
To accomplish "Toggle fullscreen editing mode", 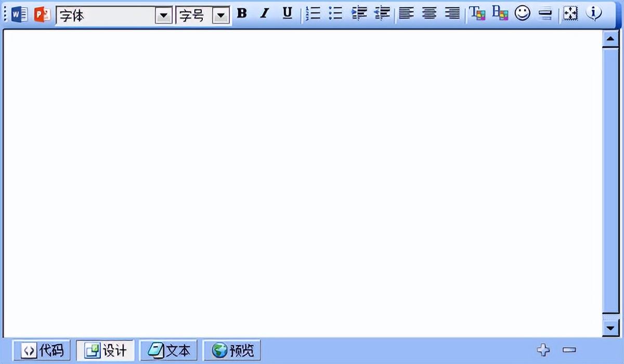I will [571, 14].
